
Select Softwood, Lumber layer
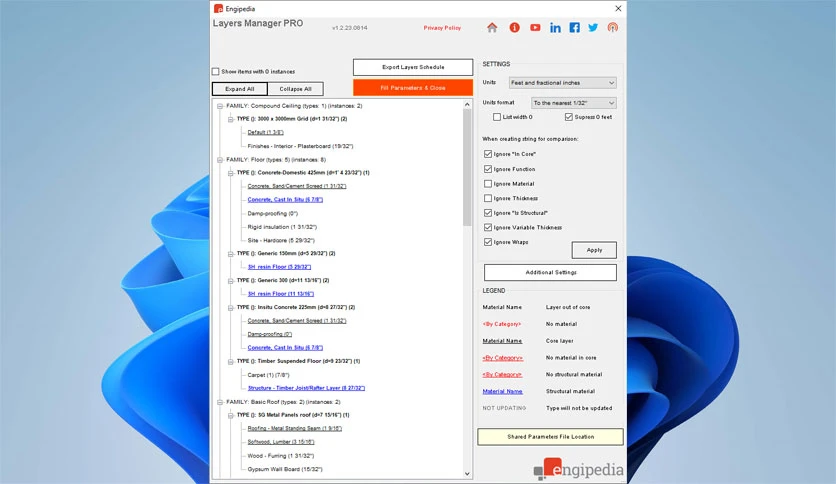point(281,442)
